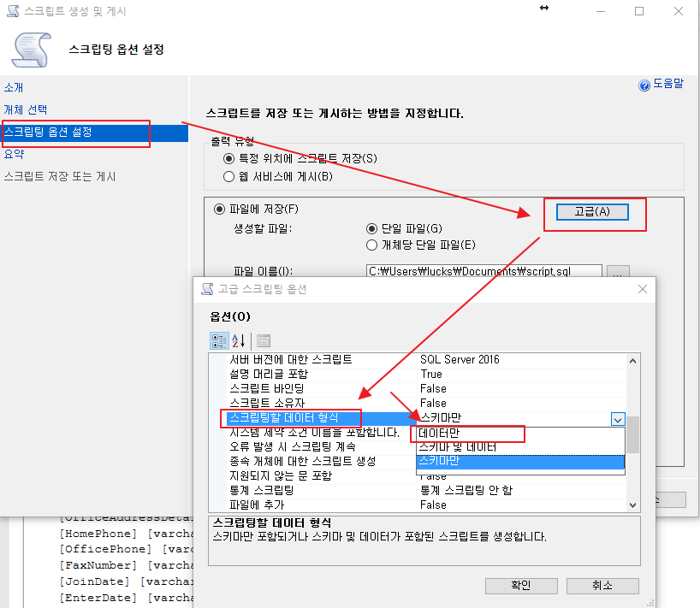Click the Categorized view icon in options toolbar
The height and width of the screenshot is (608, 700).
[x=219, y=341]
